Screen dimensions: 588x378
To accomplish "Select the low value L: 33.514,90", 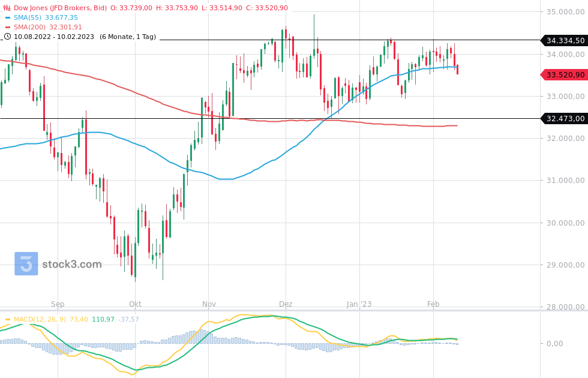I will click(221, 8).
